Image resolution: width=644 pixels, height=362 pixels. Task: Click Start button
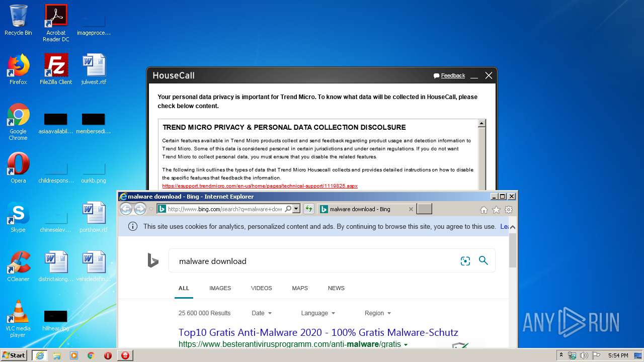tap(14, 355)
